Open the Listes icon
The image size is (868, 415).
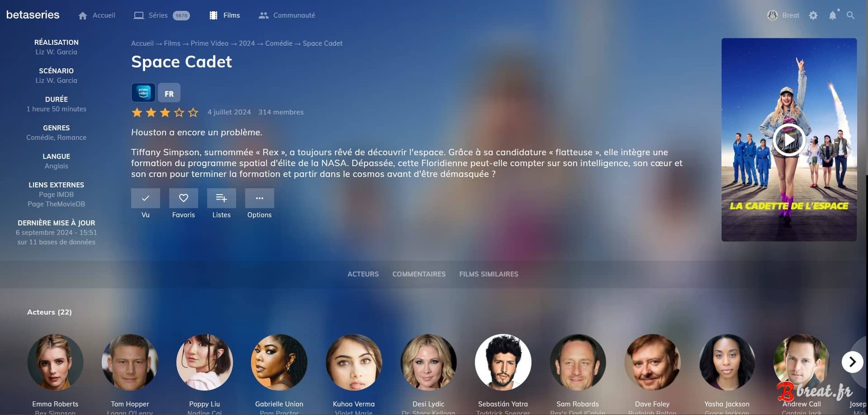[x=221, y=198]
